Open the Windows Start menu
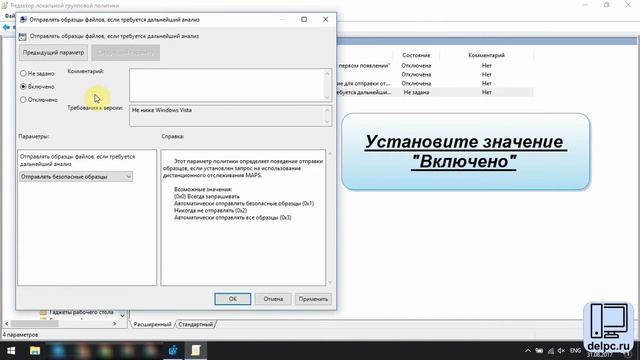 [x=11, y=351]
